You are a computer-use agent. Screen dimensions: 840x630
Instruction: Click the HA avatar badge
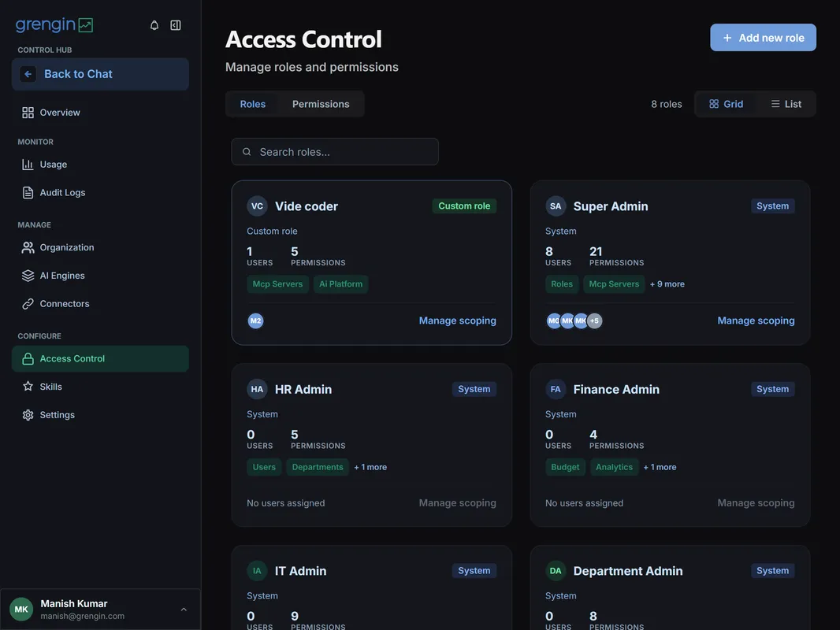click(257, 389)
